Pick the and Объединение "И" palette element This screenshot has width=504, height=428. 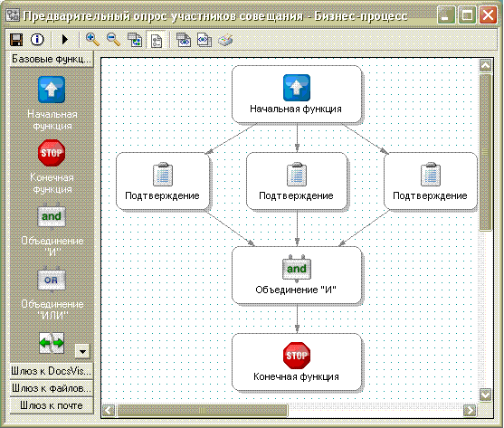click(x=52, y=216)
